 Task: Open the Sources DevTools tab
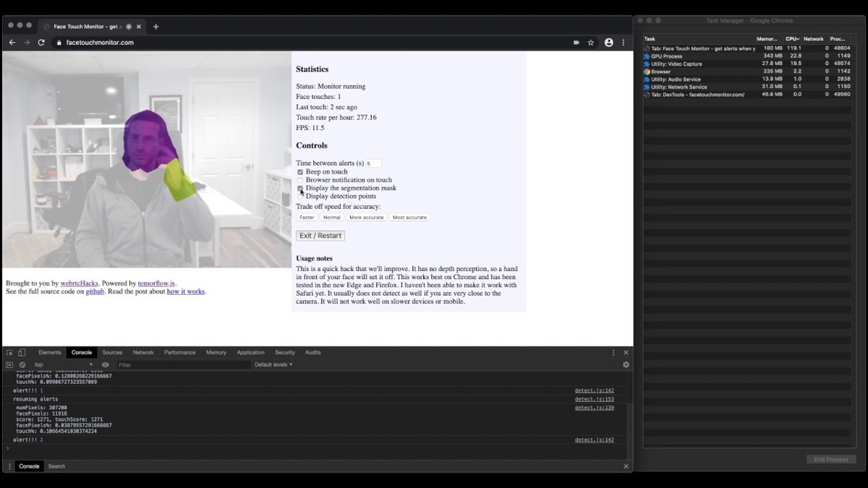(112, 353)
